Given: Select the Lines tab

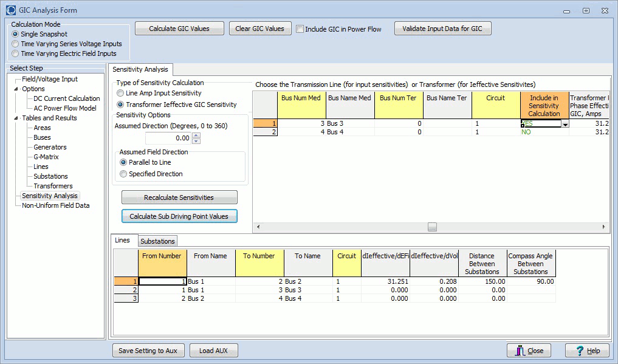Looking at the screenshot, I should [x=123, y=241].
